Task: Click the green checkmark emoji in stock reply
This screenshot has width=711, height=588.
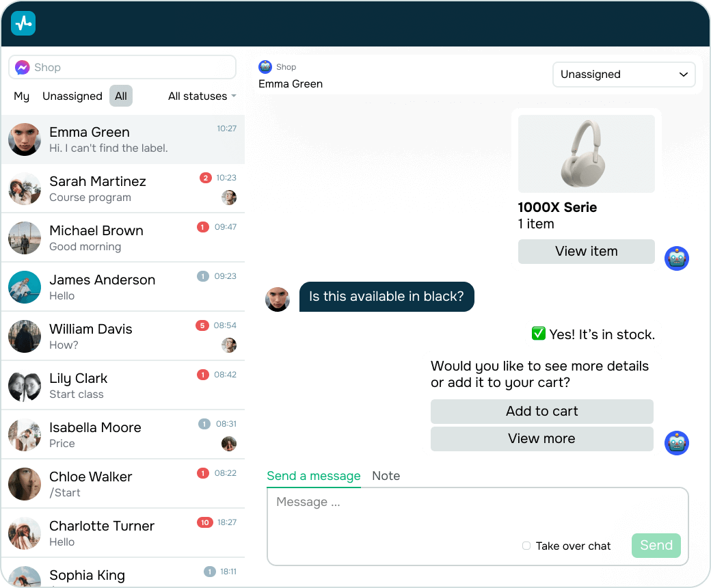Action: point(538,334)
